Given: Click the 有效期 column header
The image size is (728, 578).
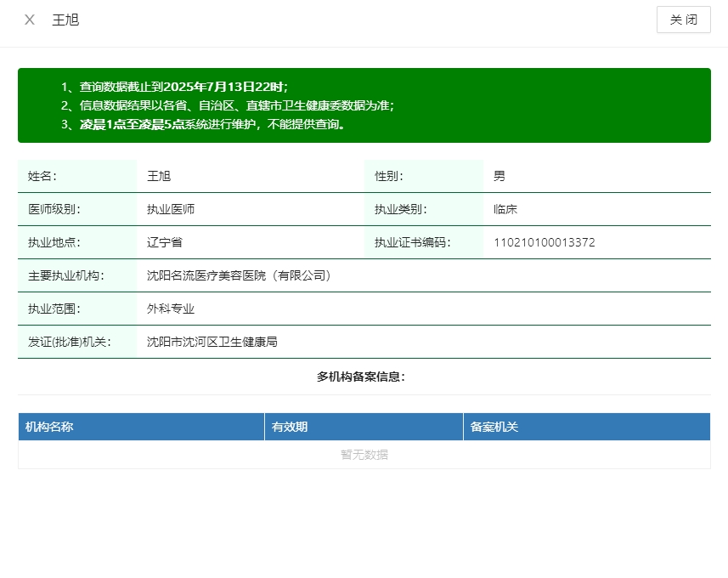Looking at the screenshot, I should (x=364, y=427).
